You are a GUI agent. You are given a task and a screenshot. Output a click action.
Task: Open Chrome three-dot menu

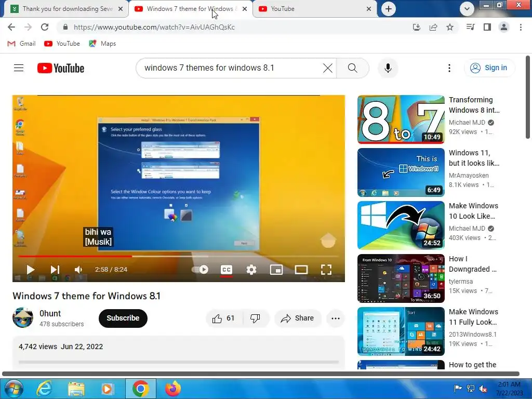pyautogui.click(x=521, y=27)
